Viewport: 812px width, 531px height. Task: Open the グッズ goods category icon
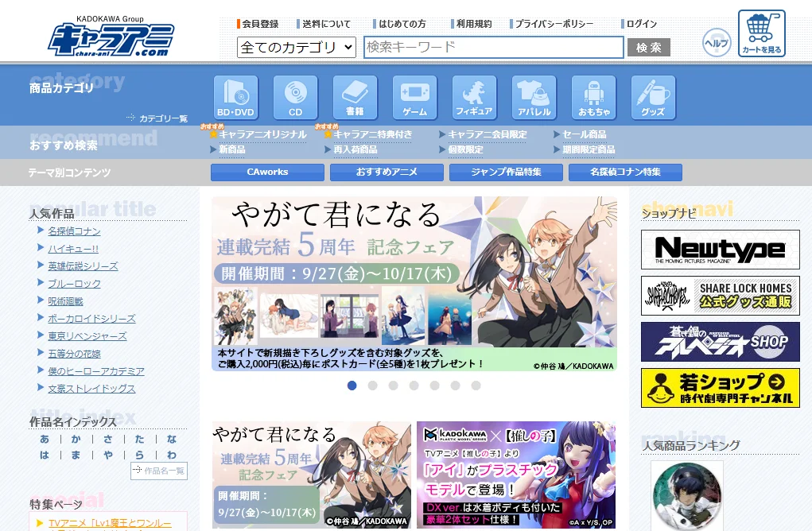pyautogui.click(x=653, y=97)
